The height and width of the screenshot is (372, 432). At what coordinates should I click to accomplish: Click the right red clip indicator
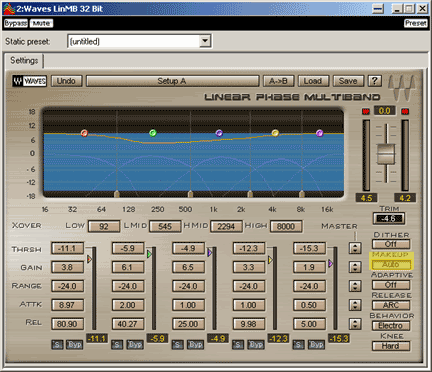click(x=405, y=111)
